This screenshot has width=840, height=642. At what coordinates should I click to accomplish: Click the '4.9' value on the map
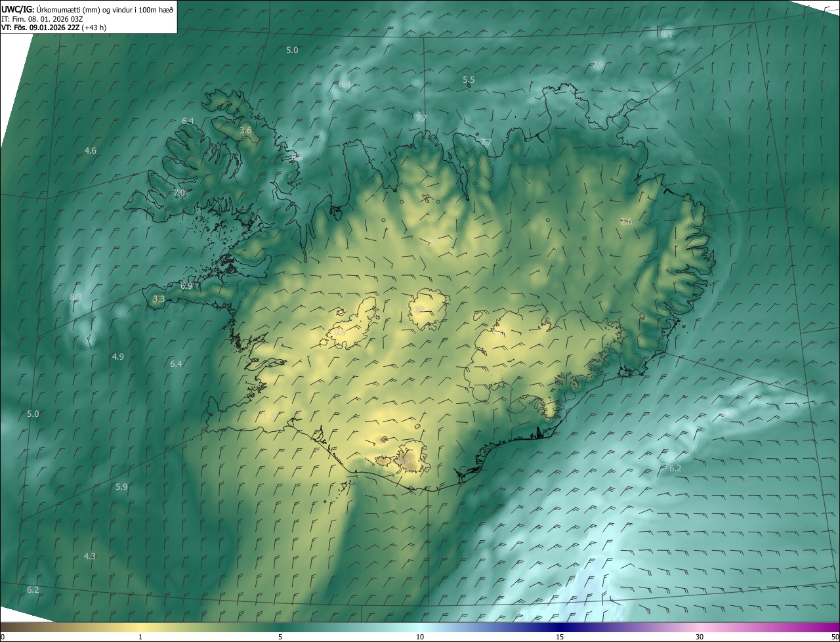(118, 356)
